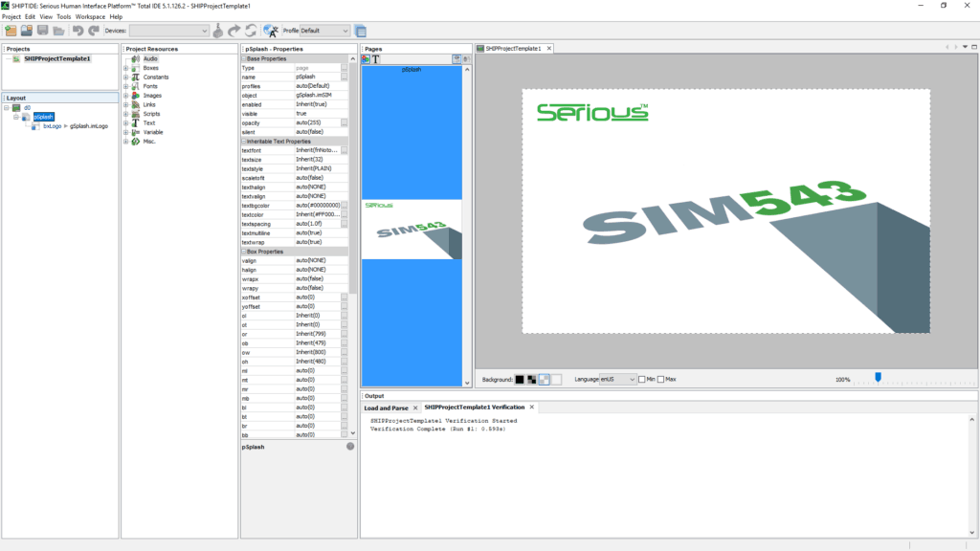This screenshot has width=980, height=551.
Task: Collapse the Base Properties section
Action: click(244, 58)
